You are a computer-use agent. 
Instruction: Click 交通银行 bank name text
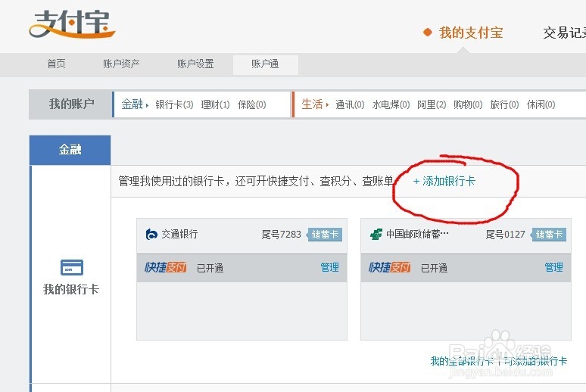[x=179, y=235]
